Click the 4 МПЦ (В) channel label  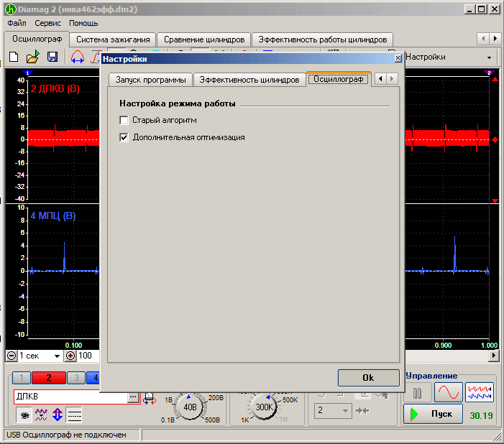pyautogui.click(x=53, y=216)
